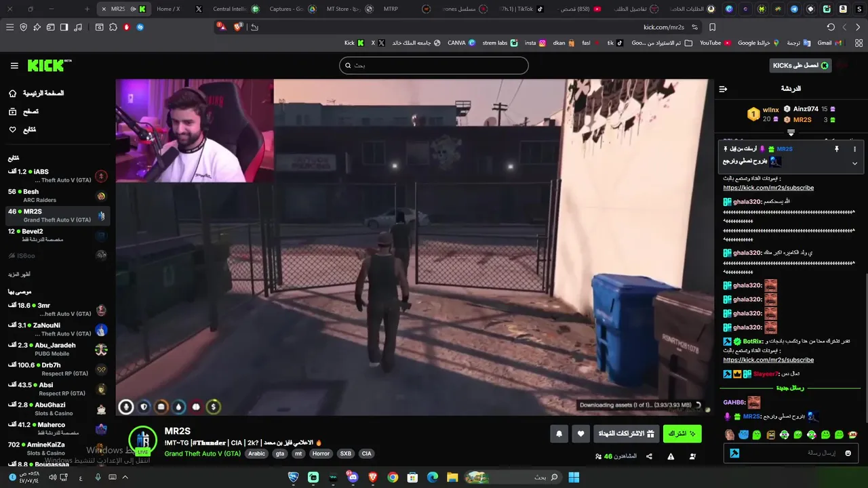Open Abu_Jaradeh PUBG Mobile channel

pyautogui.click(x=57, y=349)
